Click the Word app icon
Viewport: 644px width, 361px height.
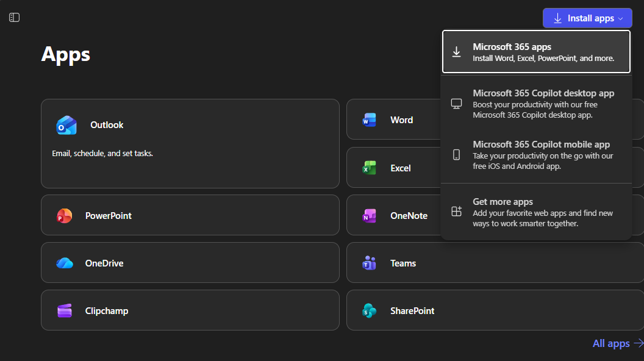pyautogui.click(x=369, y=120)
